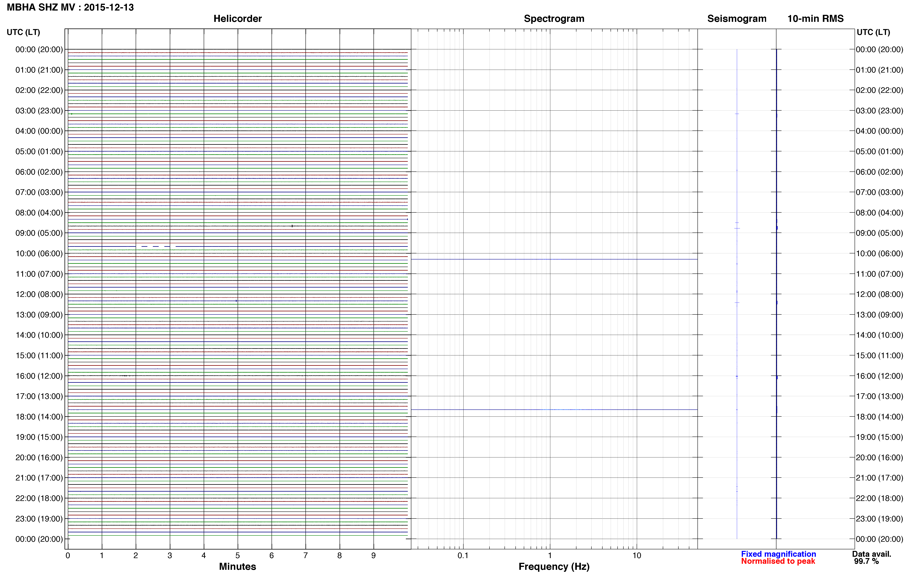The image size is (924, 578).
Task: Click left-axis time label "16:00 (12:00)"
Action: (39, 376)
